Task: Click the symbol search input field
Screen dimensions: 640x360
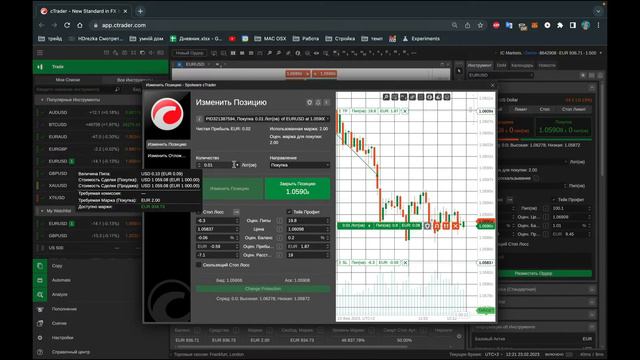Action: tap(73, 89)
